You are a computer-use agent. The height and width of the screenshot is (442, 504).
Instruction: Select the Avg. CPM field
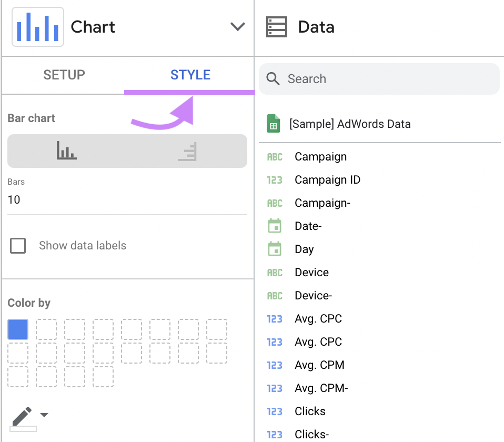coord(317,365)
